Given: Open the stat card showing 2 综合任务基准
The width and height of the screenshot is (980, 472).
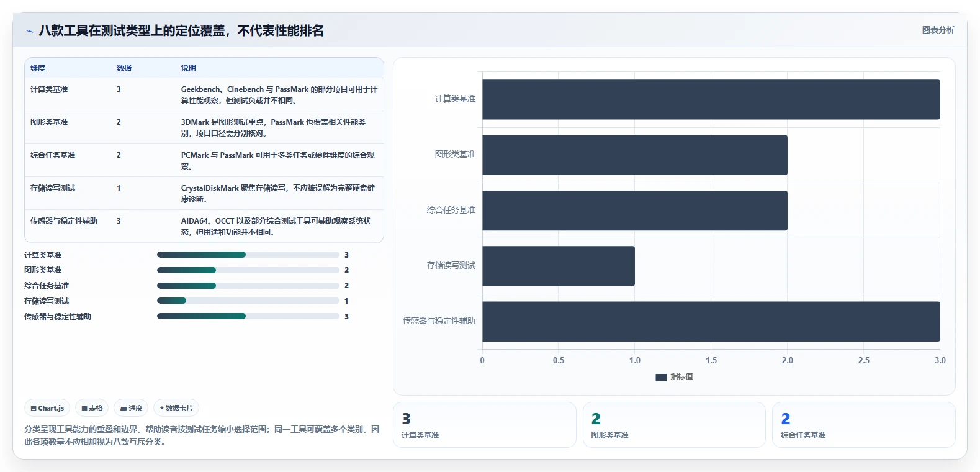Looking at the screenshot, I should [x=864, y=425].
